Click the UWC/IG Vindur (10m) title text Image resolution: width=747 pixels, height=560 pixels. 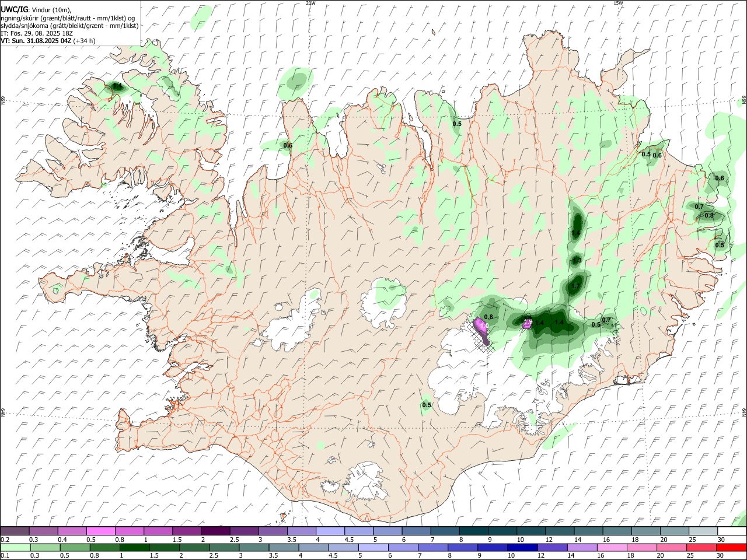[36, 10]
